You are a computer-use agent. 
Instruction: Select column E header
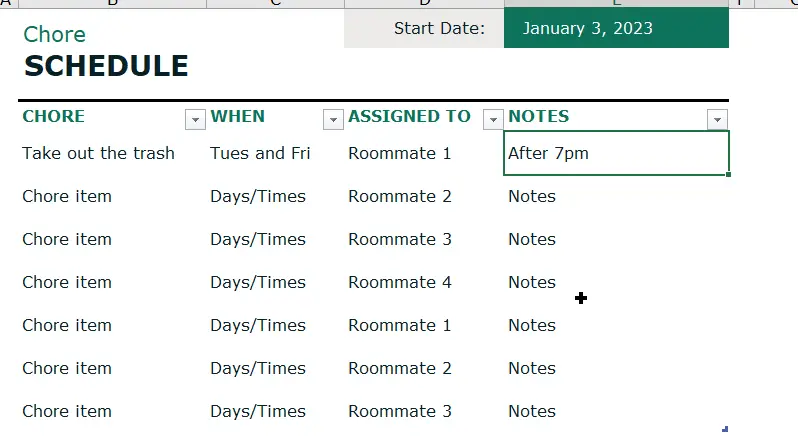click(x=616, y=3)
